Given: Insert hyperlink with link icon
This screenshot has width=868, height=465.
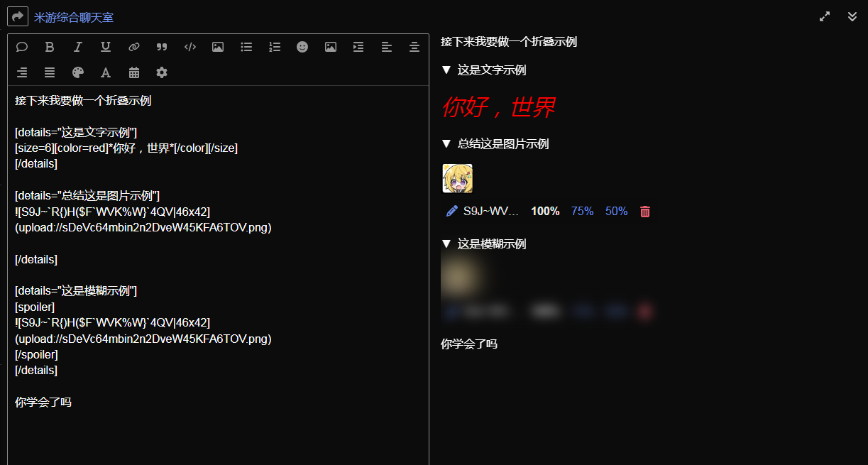Looking at the screenshot, I should click(x=134, y=47).
